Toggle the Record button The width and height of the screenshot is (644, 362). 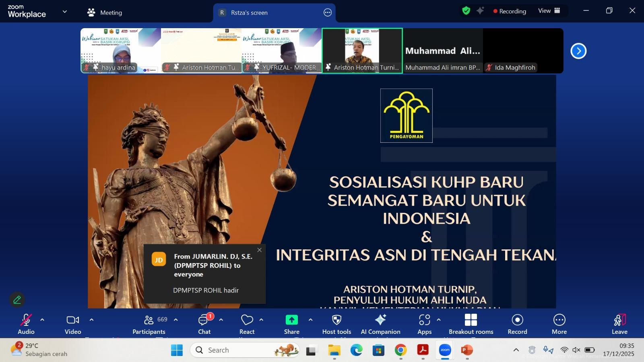pyautogui.click(x=517, y=324)
